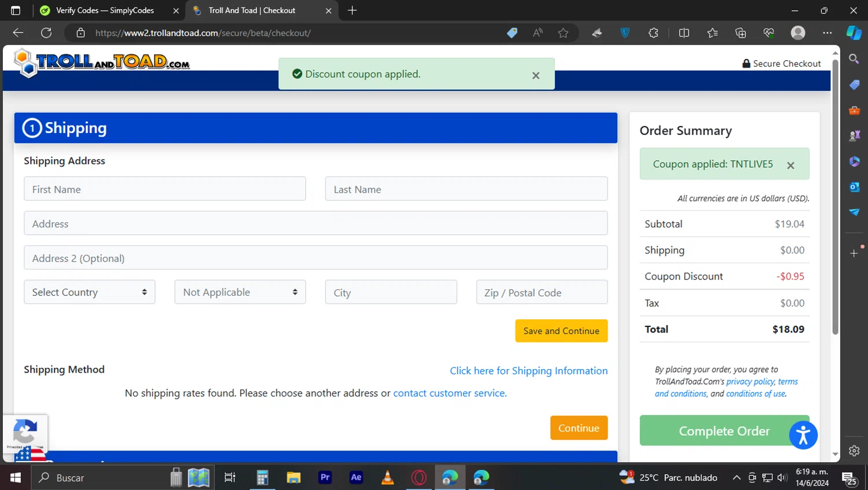The image size is (868, 490).
Task: Open File Explorer from the taskbar
Action: 293,477
